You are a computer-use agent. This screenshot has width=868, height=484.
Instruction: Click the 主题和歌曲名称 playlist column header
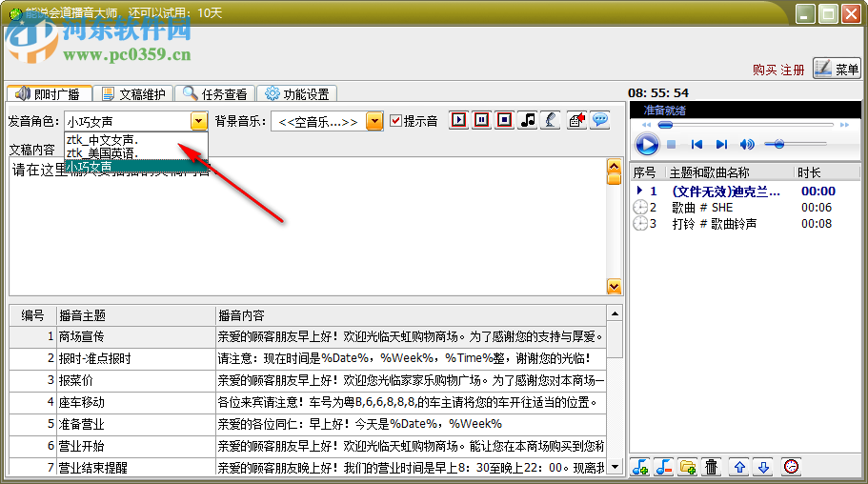pos(730,172)
